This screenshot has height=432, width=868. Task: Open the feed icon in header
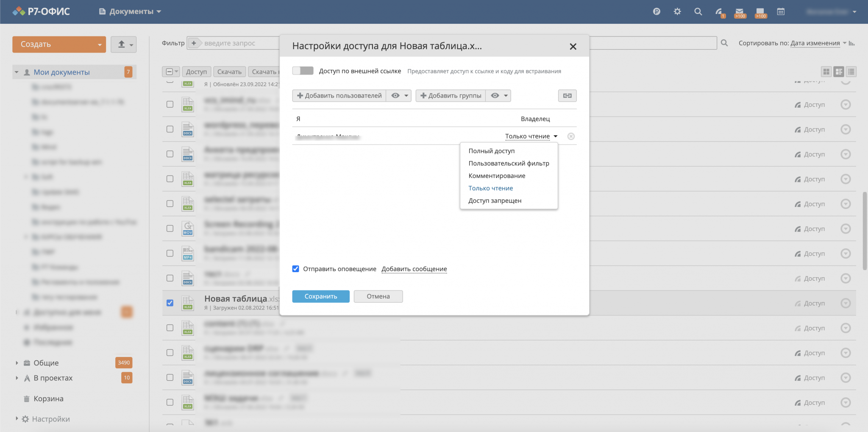tap(719, 12)
